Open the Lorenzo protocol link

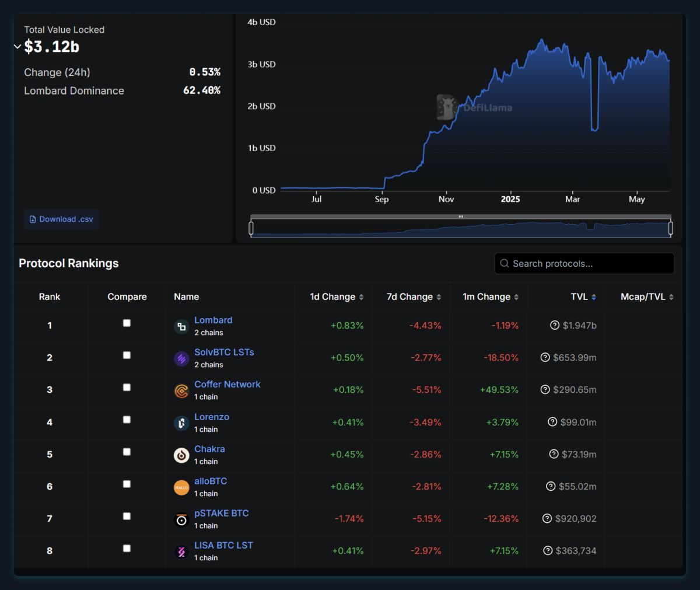(212, 417)
